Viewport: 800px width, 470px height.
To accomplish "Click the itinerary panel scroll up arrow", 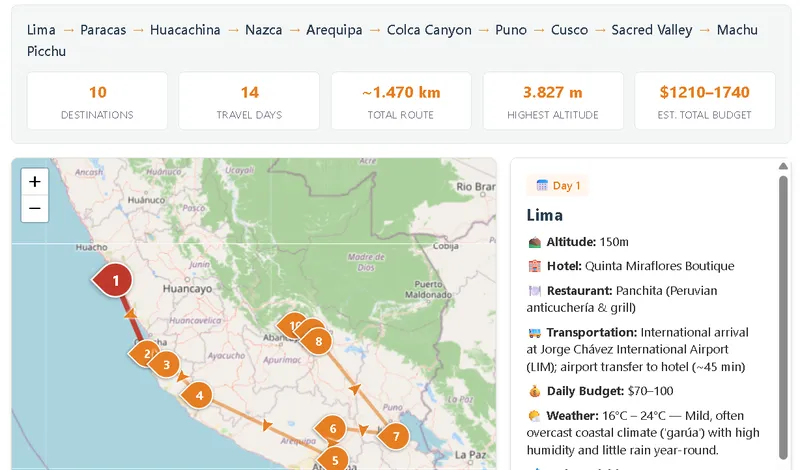I will (x=783, y=166).
